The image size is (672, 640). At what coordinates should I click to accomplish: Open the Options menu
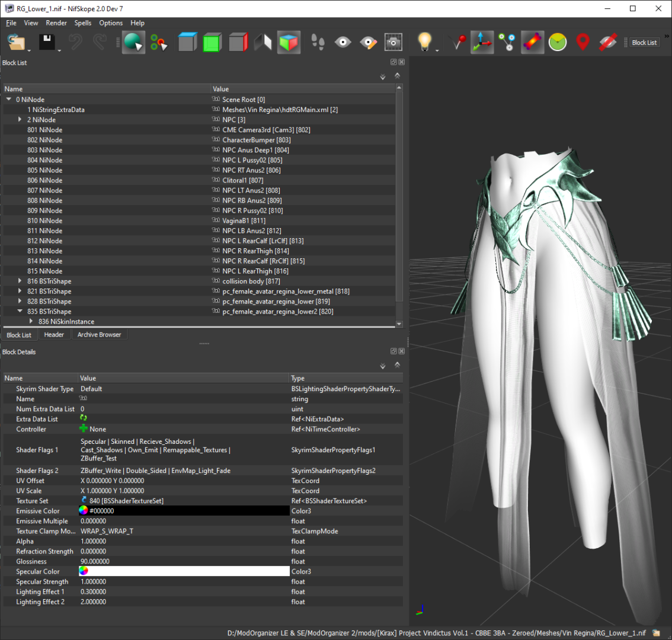111,23
